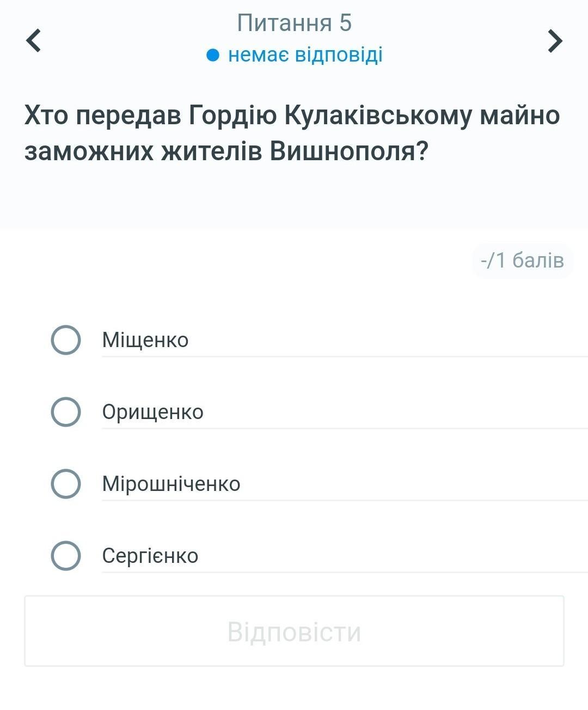Select the radio circle beside Орищенко
This screenshot has width=588, height=710.
tap(66, 412)
